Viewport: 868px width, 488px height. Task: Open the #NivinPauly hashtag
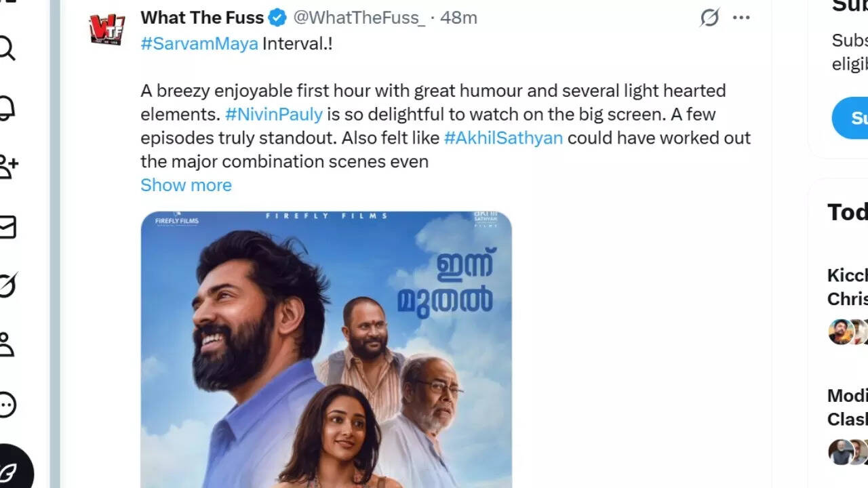tap(274, 114)
